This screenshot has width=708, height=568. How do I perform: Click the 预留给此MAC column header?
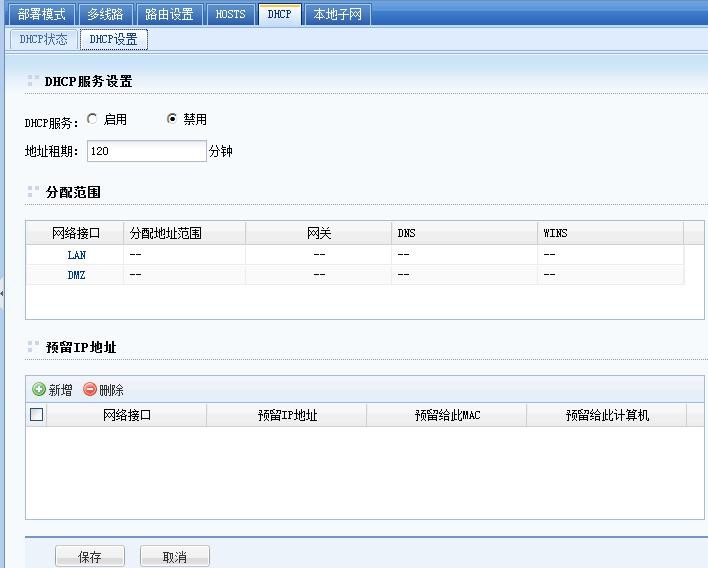(447, 415)
